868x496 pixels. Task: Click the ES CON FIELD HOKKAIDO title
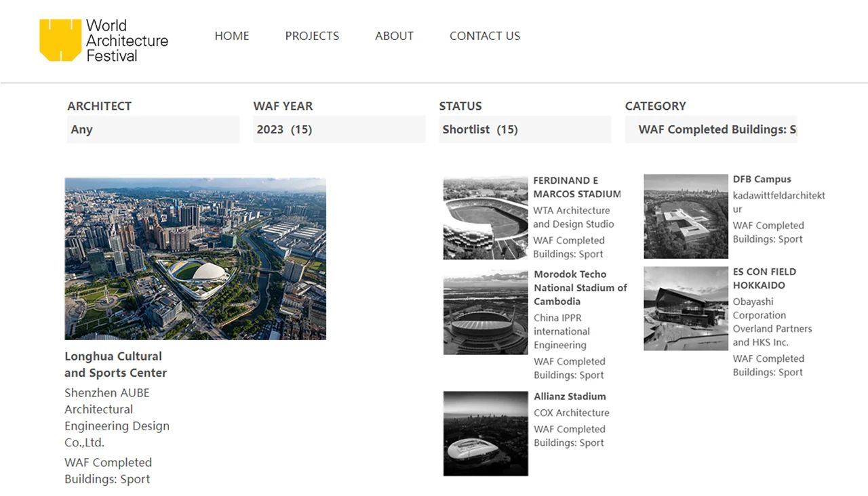click(x=764, y=278)
